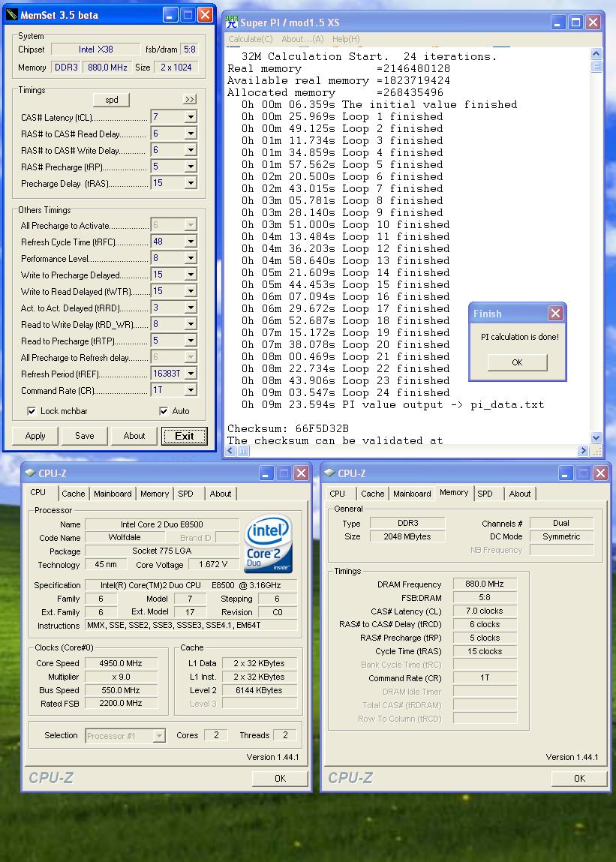Switch to Mainboard tab in right CPU-Z window
616x862 pixels.
click(412, 494)
